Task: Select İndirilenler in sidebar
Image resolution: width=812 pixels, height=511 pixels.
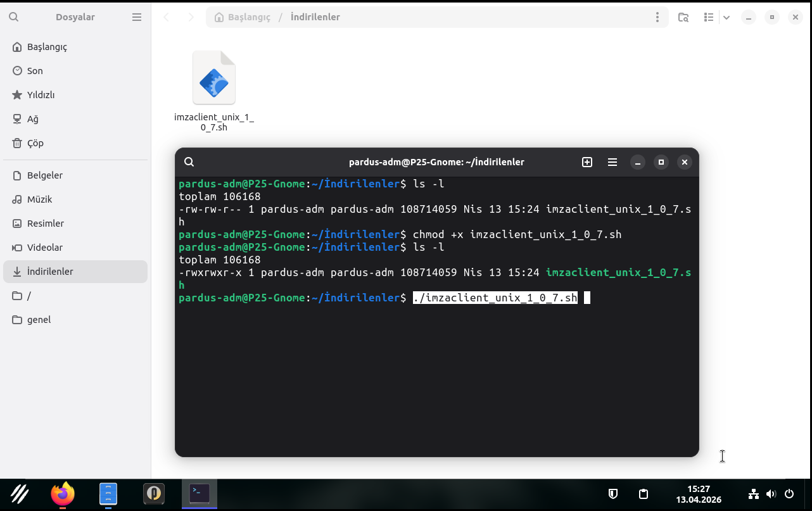Action: 75,272
